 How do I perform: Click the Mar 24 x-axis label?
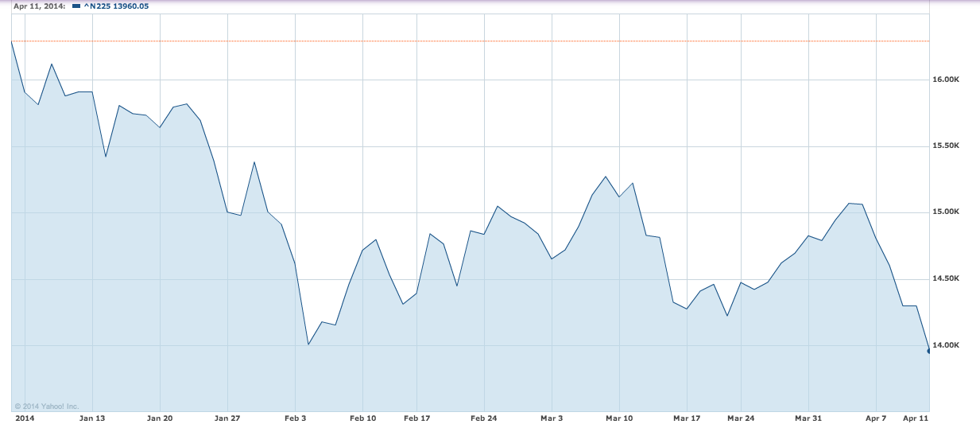click(x=741, y=418)
